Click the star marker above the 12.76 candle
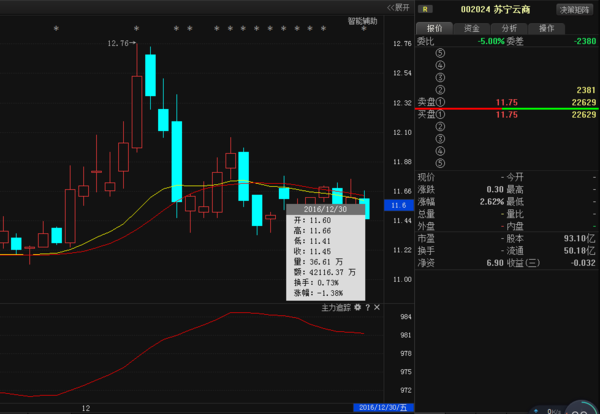The height and width of the screenshot is (414, 600). [x=136, y=29]
